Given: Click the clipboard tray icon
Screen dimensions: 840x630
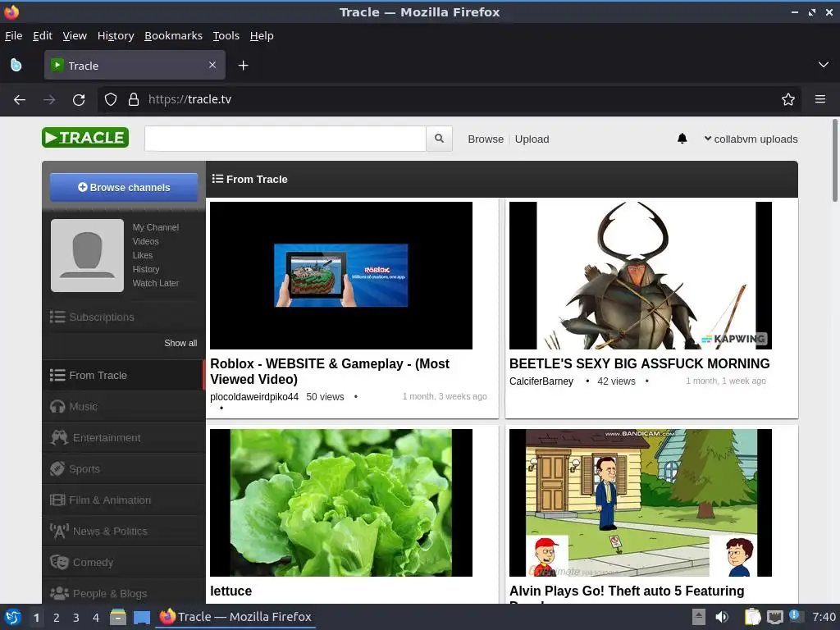Looking at the screenshot, I should tap(752, 617).
